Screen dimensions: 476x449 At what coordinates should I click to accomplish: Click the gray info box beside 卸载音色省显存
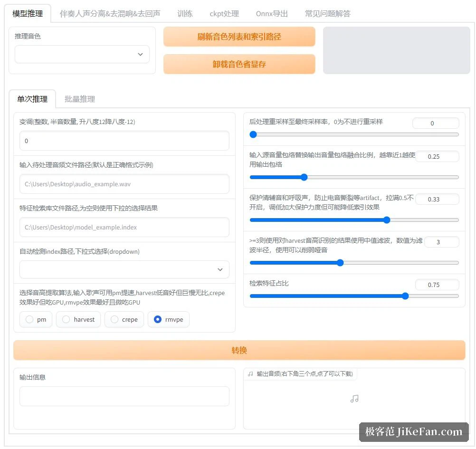(397, 50)
